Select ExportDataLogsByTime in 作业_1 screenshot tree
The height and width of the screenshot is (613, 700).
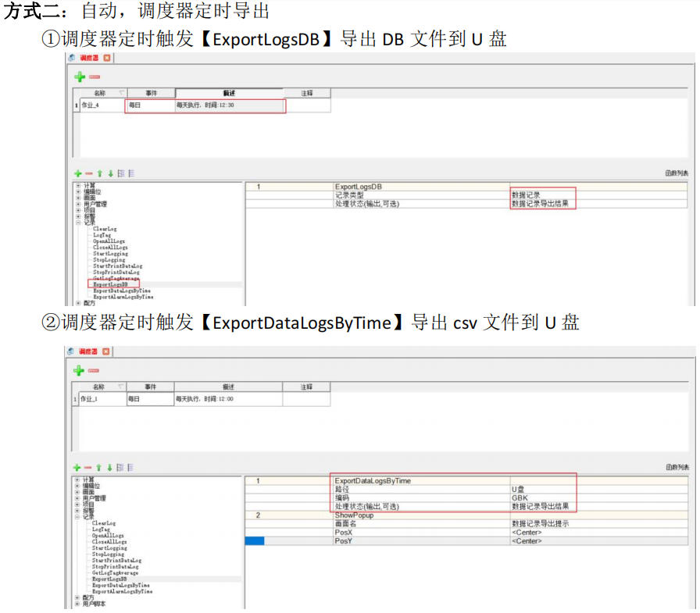121,585
